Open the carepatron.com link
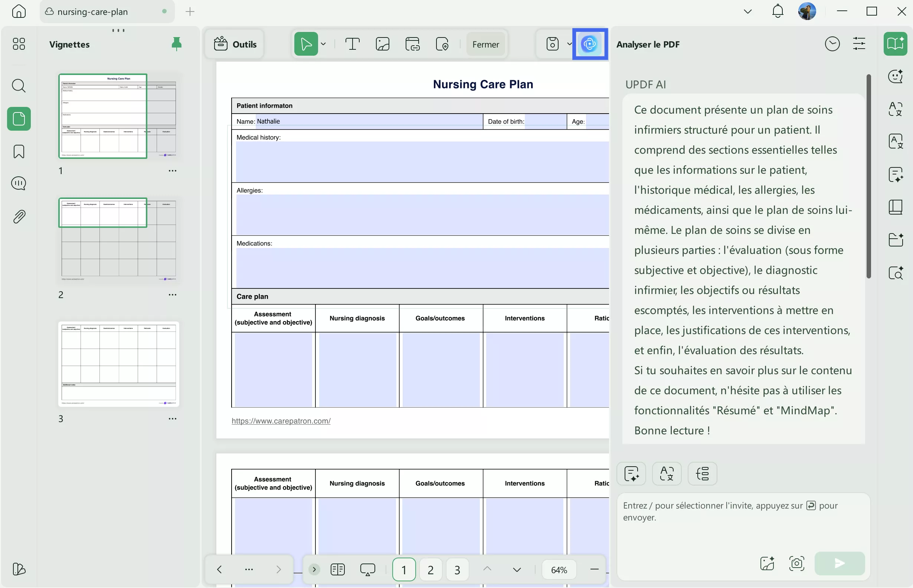Viewport: 913px width, 588px height. [x=281, y=421]
